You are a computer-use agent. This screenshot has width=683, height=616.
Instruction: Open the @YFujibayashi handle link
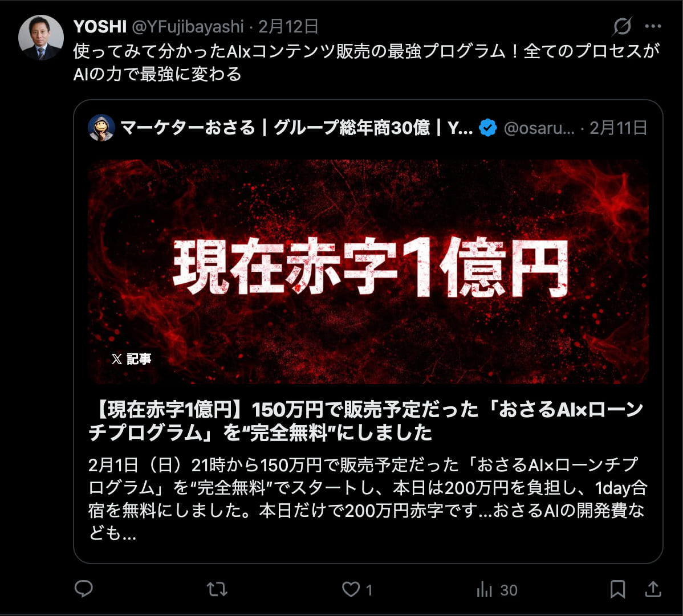point(188,27)
